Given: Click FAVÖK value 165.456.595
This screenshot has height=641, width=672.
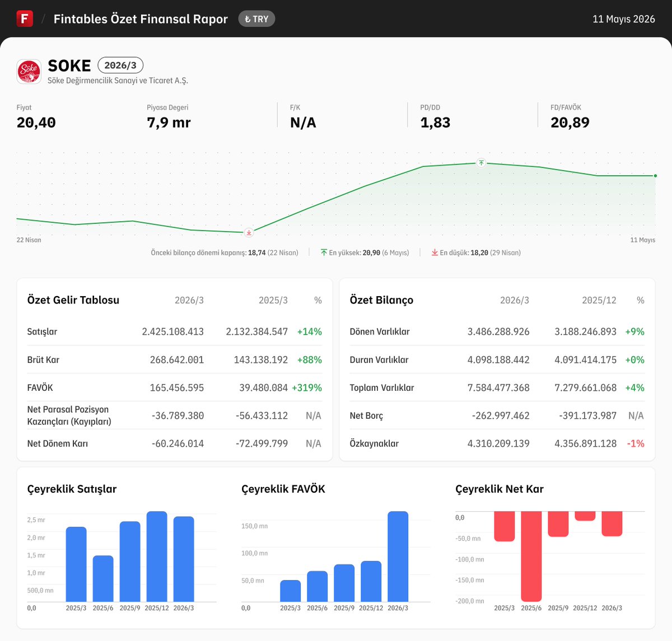Looking at the screenshot, I should tap(177, 387).
